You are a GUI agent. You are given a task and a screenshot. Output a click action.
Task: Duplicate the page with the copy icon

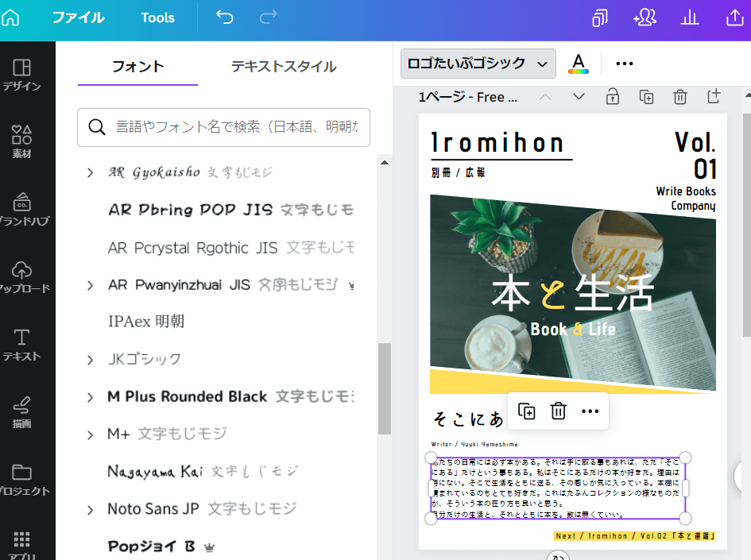646,97
